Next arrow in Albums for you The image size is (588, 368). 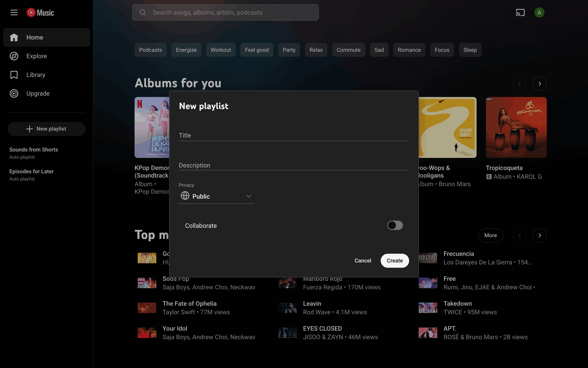point(540,84)
